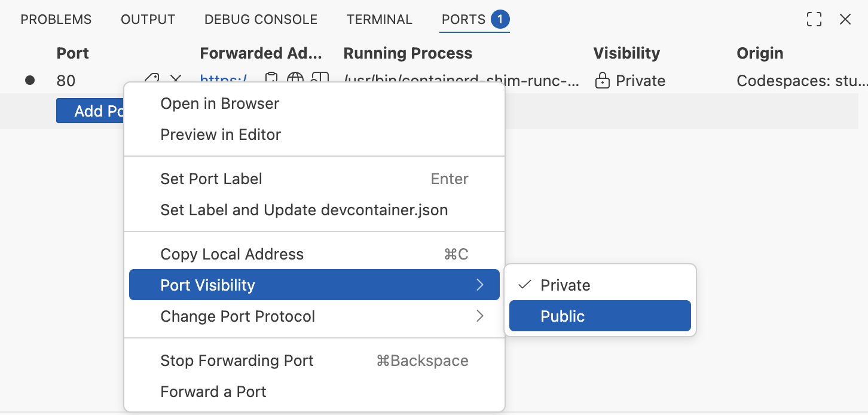Viewport: 868px width, 415px height.
Task: Click the preview in editor split icon
Action: coord(320,80)
